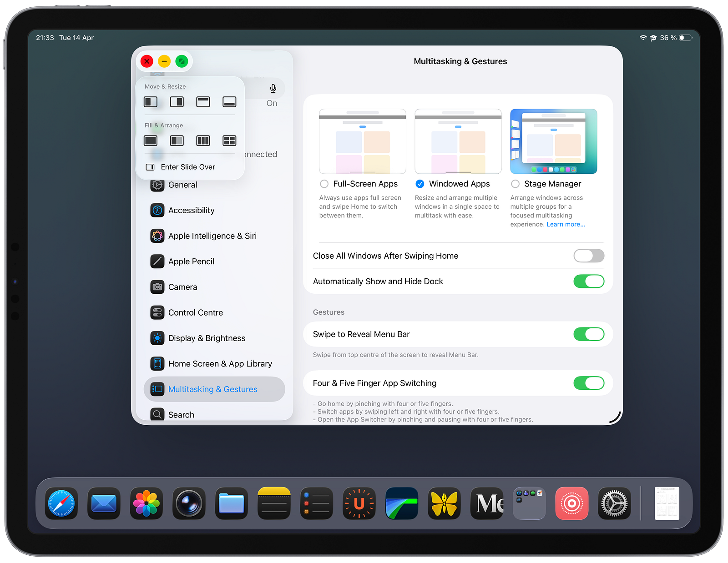Choose Enter Slide Over option
This screenshot has width=728, height=563.
(x=181, y=167)
